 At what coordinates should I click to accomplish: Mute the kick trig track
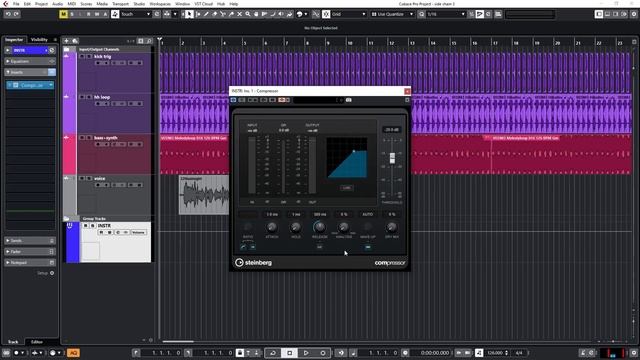[82, 57]
